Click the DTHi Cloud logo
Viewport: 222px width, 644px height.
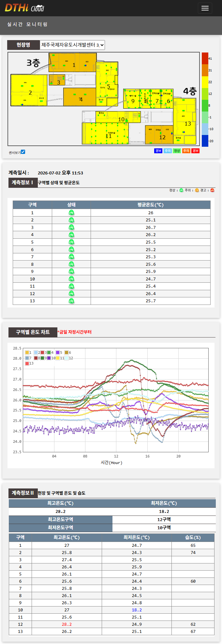24,8
